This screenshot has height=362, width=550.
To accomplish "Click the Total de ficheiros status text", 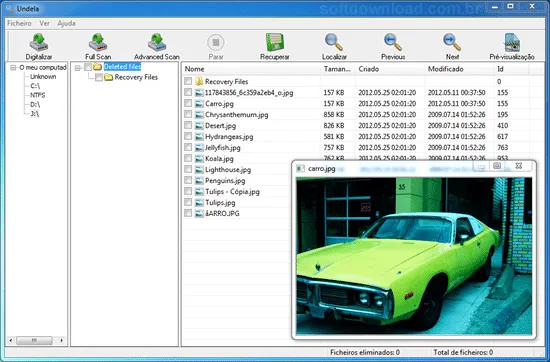I will (x=463, y=352).
